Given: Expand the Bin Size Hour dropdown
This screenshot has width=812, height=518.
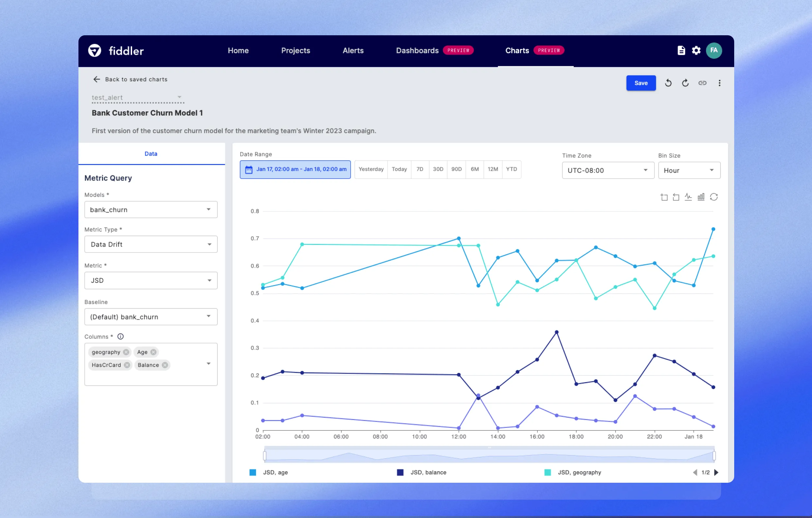Looking at the screenshot, I should click(689, 170).
